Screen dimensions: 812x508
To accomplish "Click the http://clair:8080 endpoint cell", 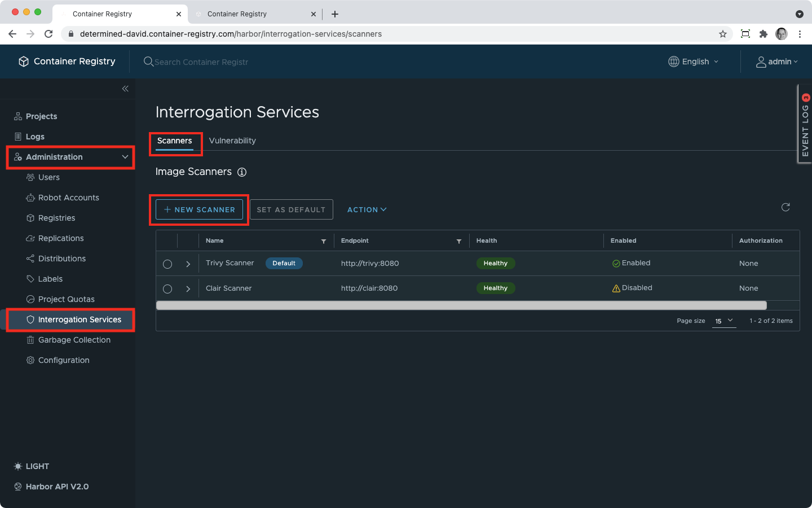I will tap(369, 288).
